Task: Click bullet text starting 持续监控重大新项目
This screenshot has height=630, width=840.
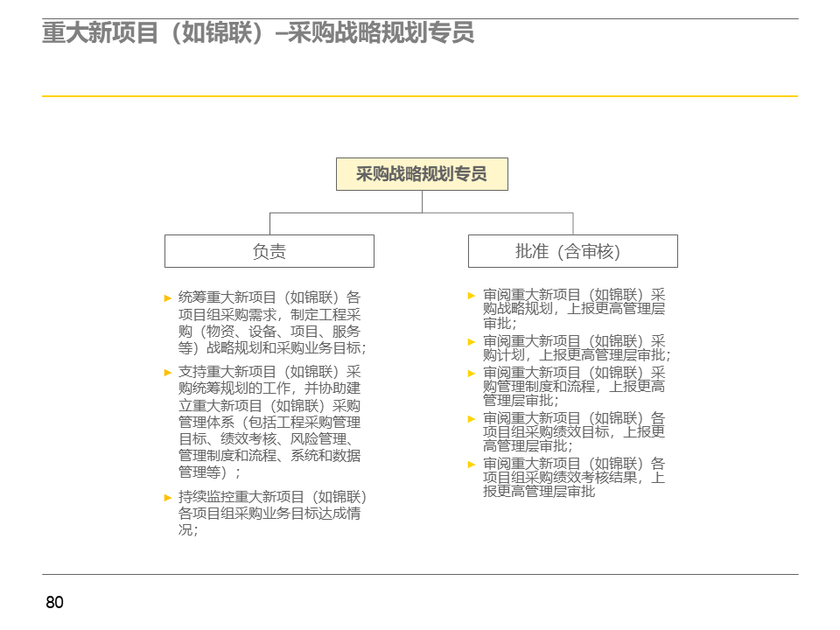Action: 272,514
